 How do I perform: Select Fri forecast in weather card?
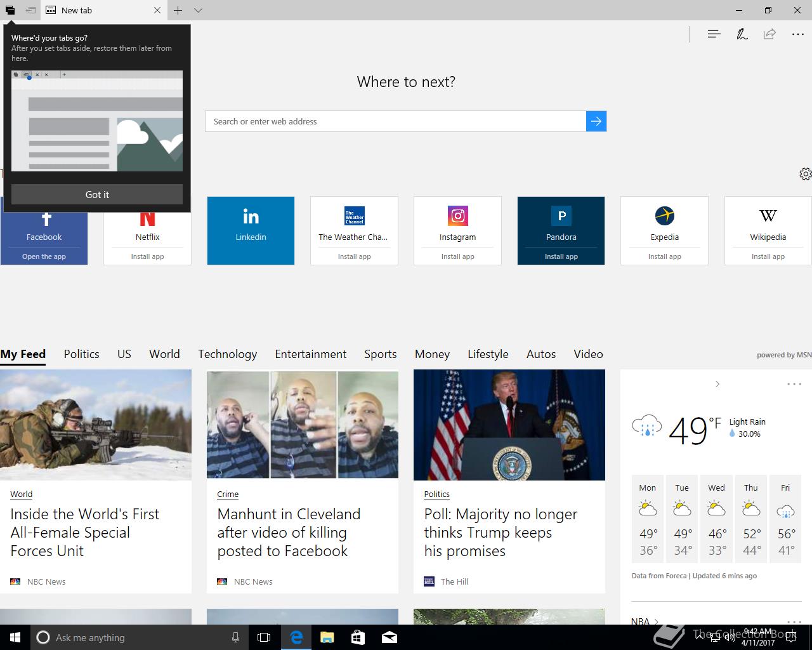pos(785,519)
